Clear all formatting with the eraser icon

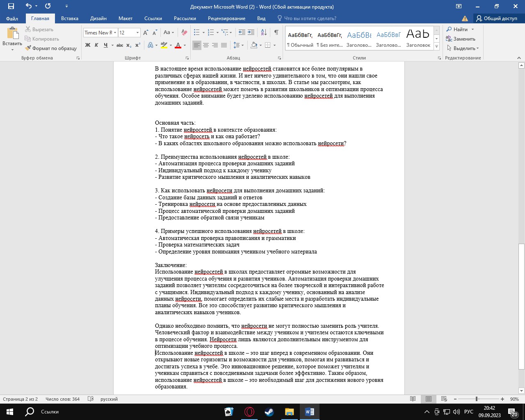click(x=184, y=33)
